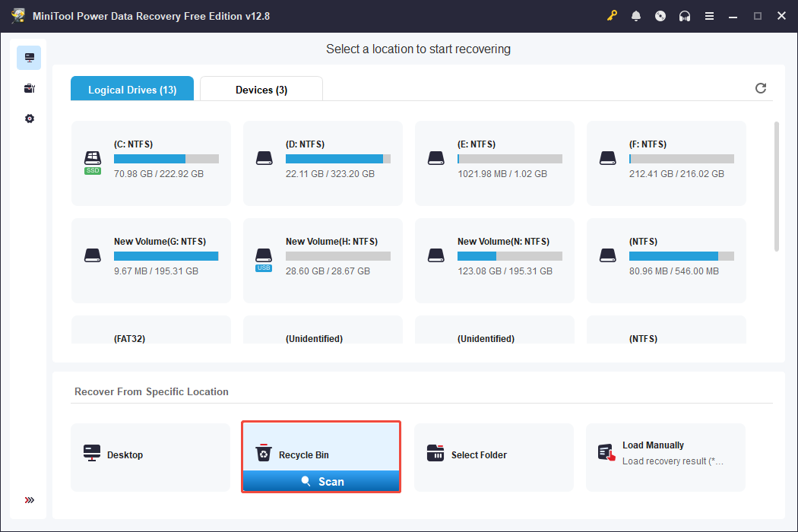Open support via headphones icon
Screen dimensions: 798x532
[x=685, y=16]
